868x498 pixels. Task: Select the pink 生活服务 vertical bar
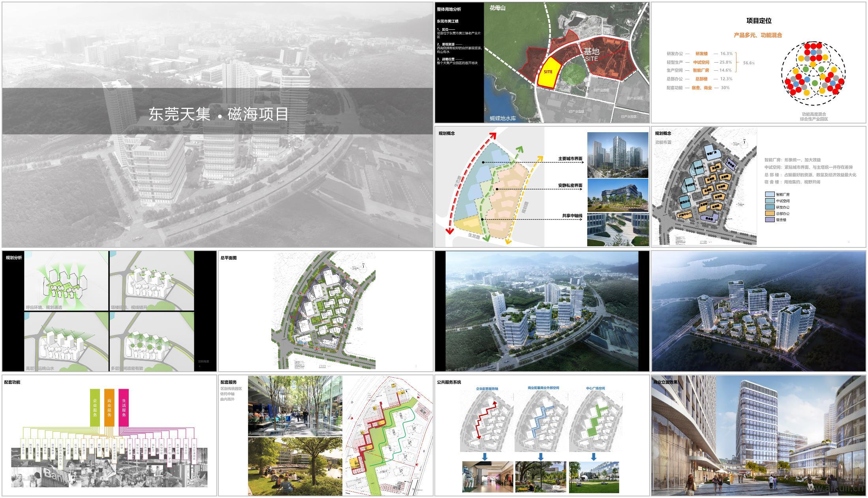(x=124, y=407)
